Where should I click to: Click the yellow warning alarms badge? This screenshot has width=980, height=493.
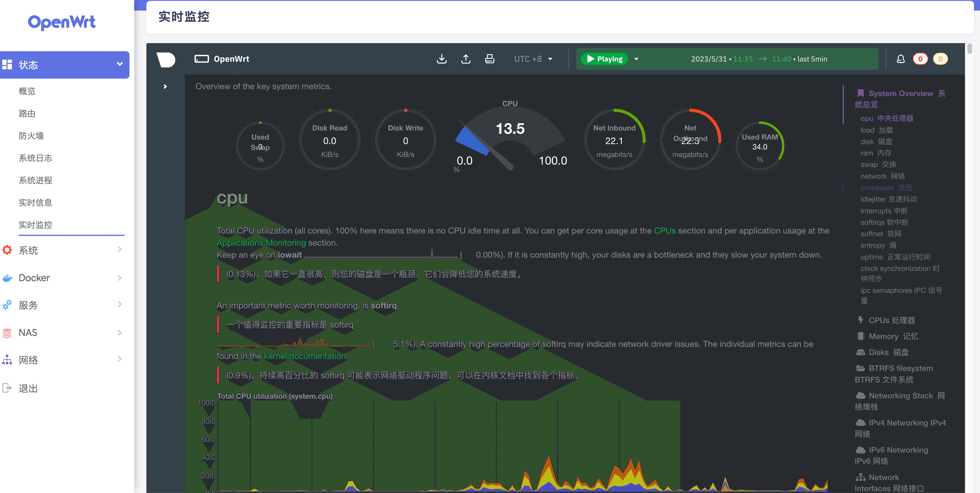(x=940, y=59)
